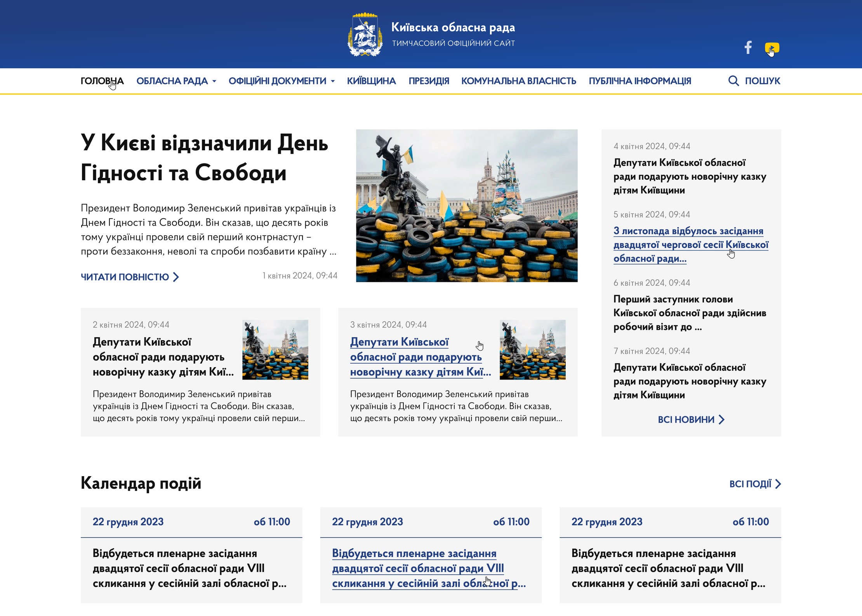Image resolution: width=862 pixels, height=616 pixels.
Task: Click summary text in 2 квітня 2024 card
Action: point(199,406)
